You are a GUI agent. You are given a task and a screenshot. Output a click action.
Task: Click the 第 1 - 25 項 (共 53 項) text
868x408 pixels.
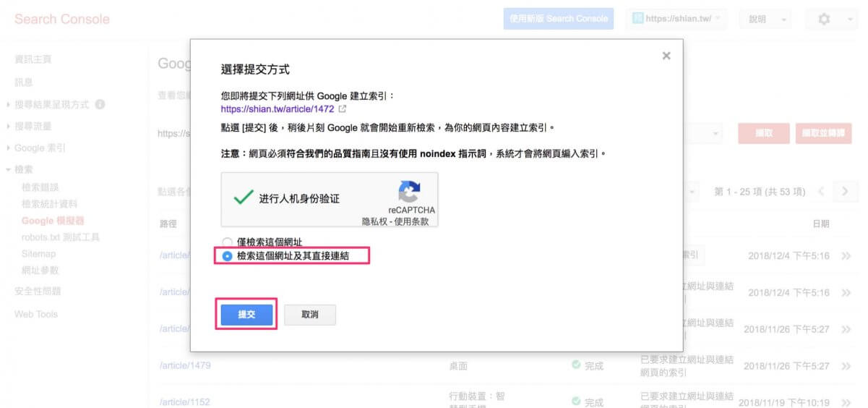(x=760, y=192)
